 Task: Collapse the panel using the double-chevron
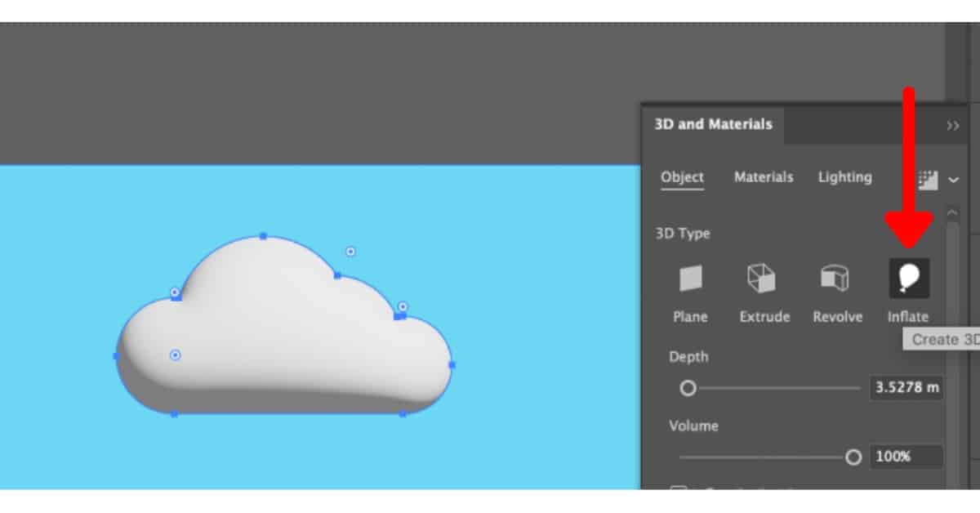tap(952, 126)
